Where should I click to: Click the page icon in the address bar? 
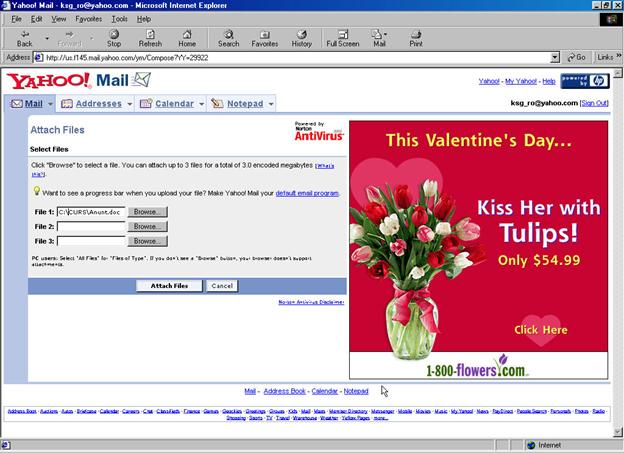(x=39, y=57)
